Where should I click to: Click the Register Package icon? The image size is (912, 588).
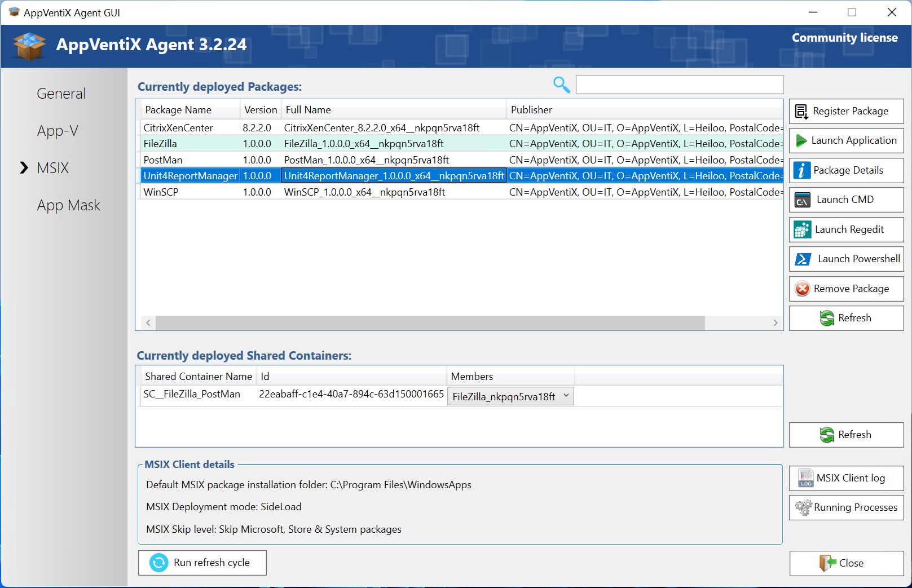coord(801,112)
